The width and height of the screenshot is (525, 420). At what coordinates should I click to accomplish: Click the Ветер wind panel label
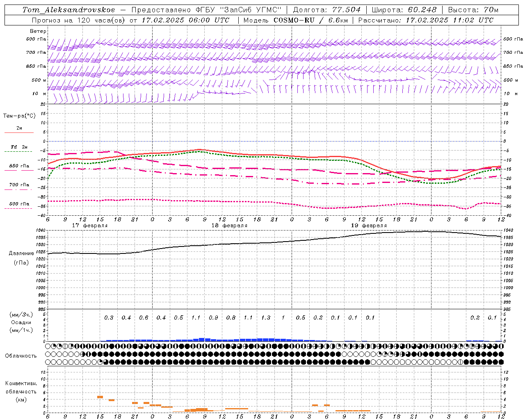(38, 31)
